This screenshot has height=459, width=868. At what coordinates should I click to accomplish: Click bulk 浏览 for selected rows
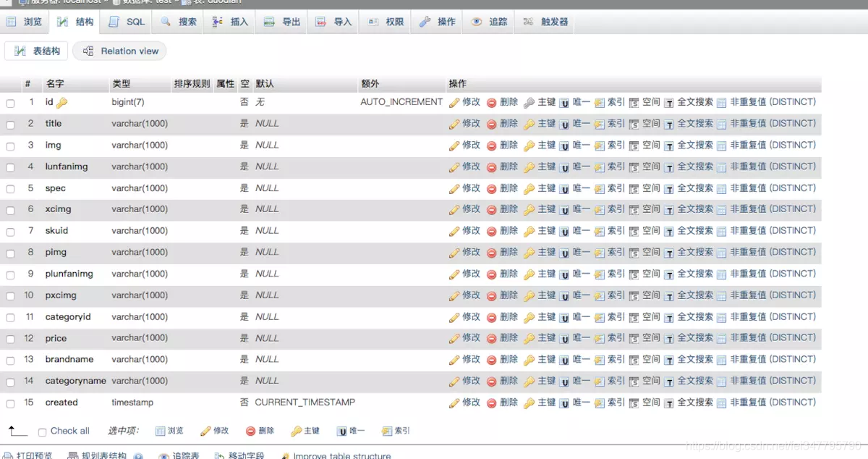(x=169, y=431)
